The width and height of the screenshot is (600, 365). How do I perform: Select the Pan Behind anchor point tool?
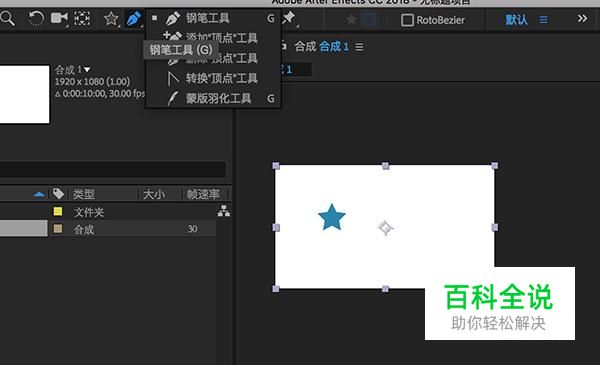(x=82, y=18)
